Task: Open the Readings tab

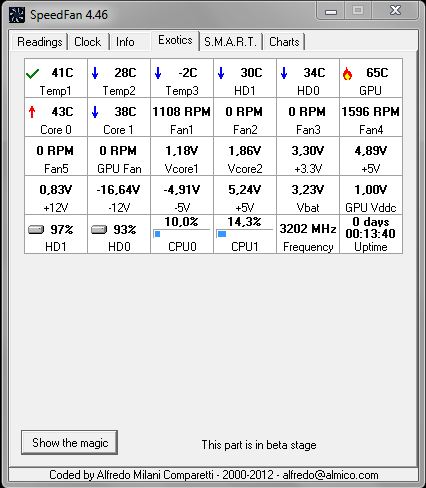Action: 40,42
